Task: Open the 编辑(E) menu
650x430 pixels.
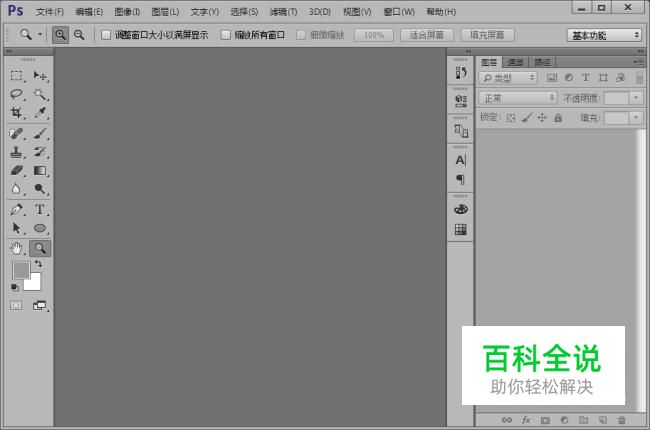Action: point(89,12)
